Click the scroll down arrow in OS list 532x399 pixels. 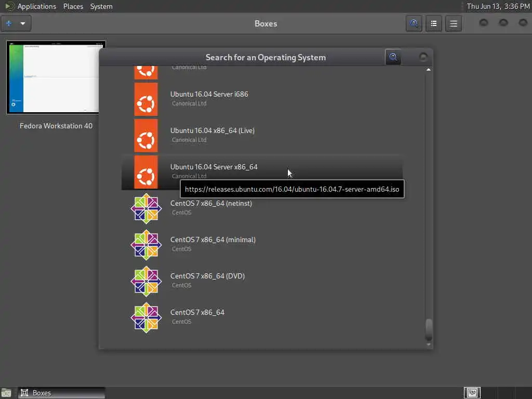point(429,345)
